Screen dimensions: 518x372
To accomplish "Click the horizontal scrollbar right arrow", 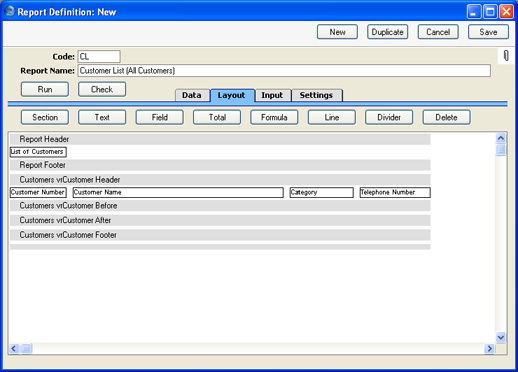I will (490, 349).
